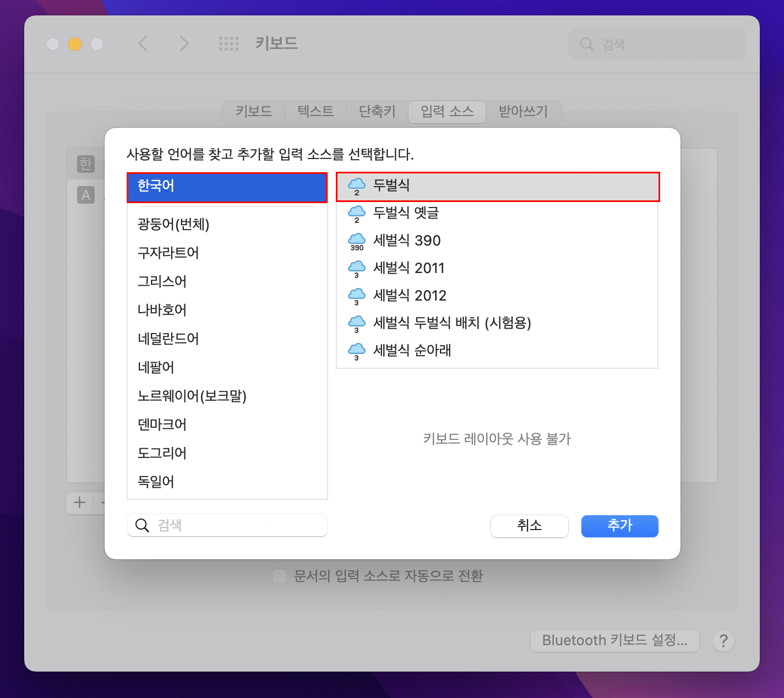Select the 세벌식 2011 input source text
The height and width of the screenshot is (698, 784).
[x=409, y=268]
